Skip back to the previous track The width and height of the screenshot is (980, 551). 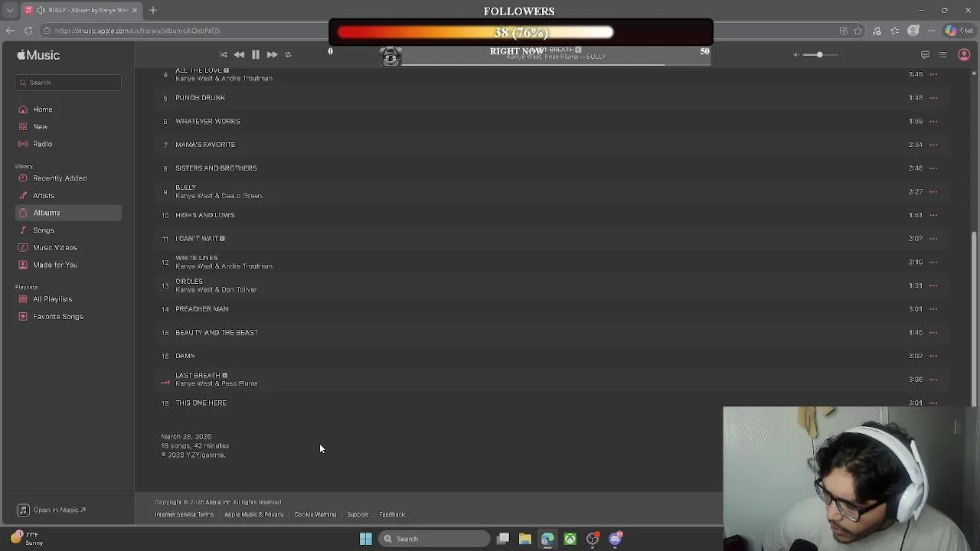(239, 54)
